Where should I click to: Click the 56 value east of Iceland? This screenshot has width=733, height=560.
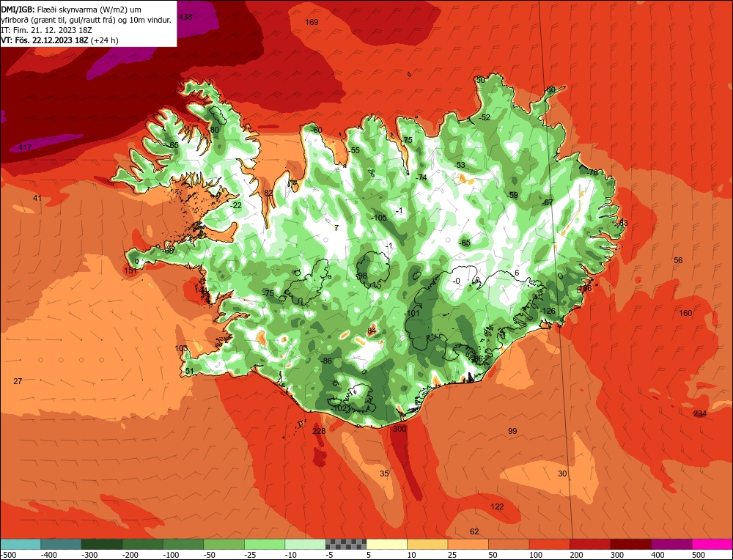click(678, 261)
